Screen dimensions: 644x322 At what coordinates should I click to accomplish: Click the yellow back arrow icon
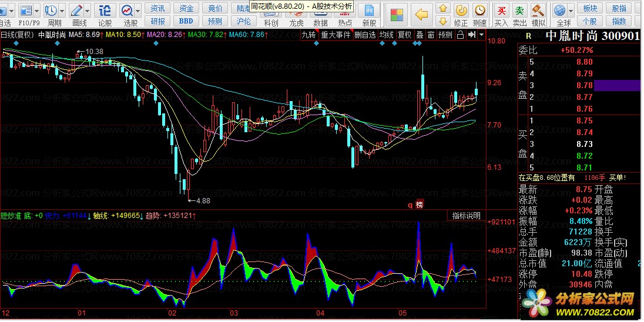[x=421, y=15]
